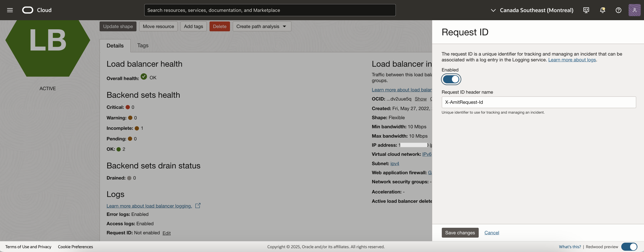Open the navigation hamburger menu

(10, 10)
